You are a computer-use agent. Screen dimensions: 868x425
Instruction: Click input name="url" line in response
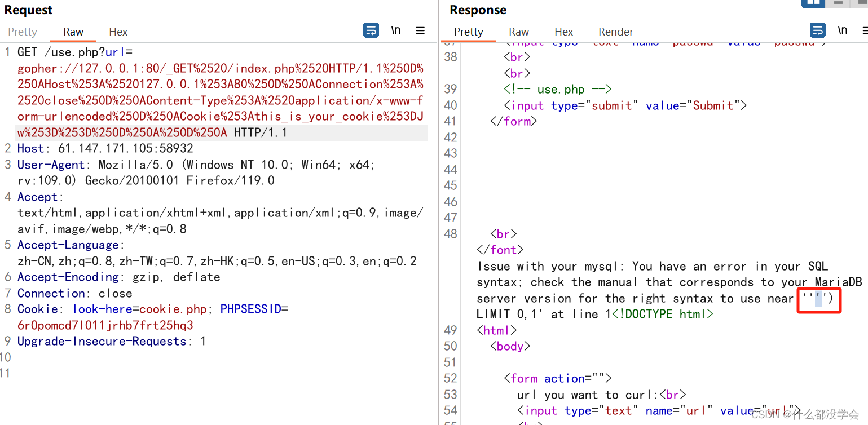coord(659,411)
